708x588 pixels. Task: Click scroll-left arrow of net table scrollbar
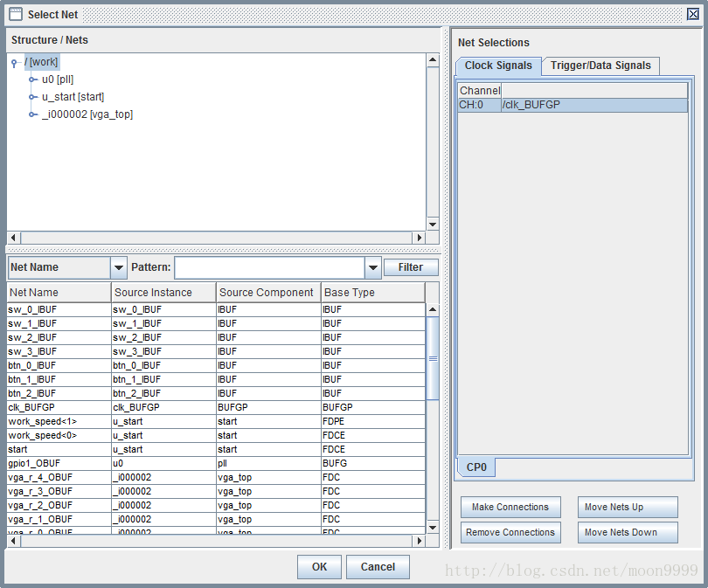click(13, 541)
